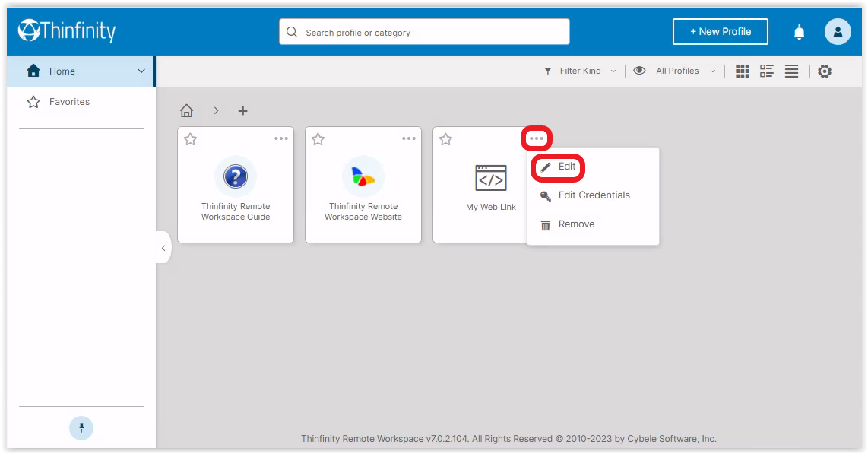Star the My Web Link profile

pos(446,139)
